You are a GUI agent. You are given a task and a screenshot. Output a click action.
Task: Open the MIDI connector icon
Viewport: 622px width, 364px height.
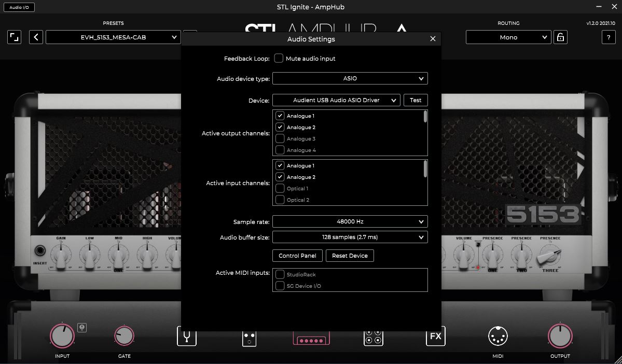click(498, 336)
